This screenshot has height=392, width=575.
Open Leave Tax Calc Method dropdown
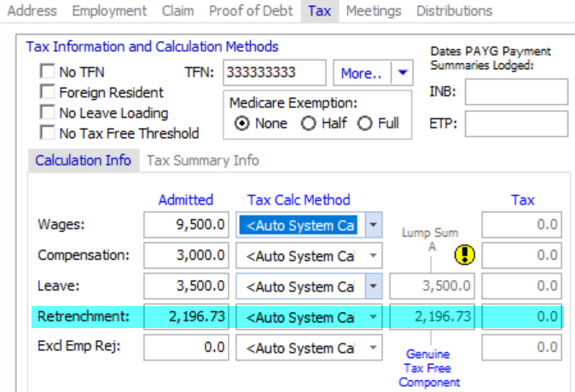(372, 287)
